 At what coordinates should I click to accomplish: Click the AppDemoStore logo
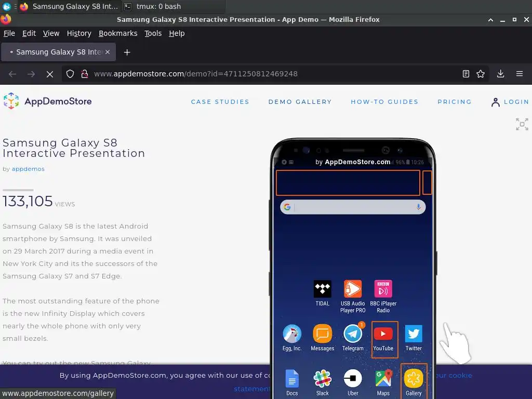pyautogui.click(x=47, y=101)
